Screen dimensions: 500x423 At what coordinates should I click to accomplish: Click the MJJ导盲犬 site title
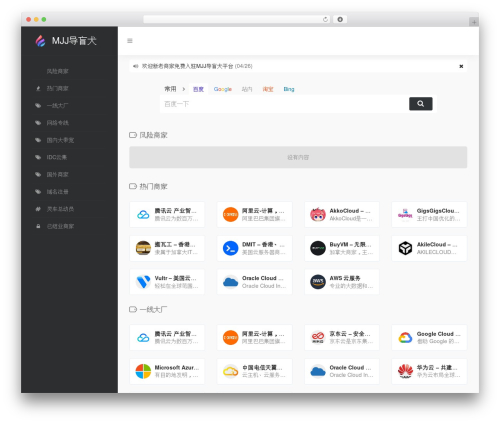(74, 41)
